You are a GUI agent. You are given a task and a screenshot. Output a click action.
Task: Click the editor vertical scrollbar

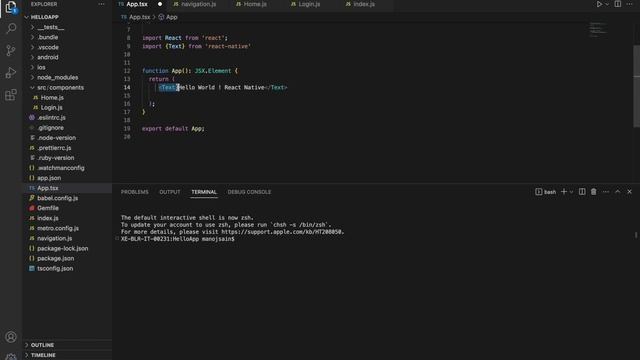tap(636, 86)
